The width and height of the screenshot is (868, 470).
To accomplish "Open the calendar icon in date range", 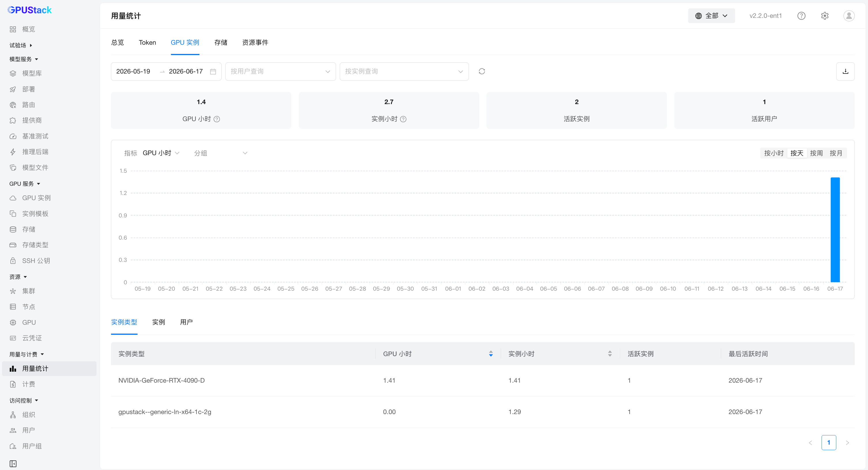I will point(213,72).
